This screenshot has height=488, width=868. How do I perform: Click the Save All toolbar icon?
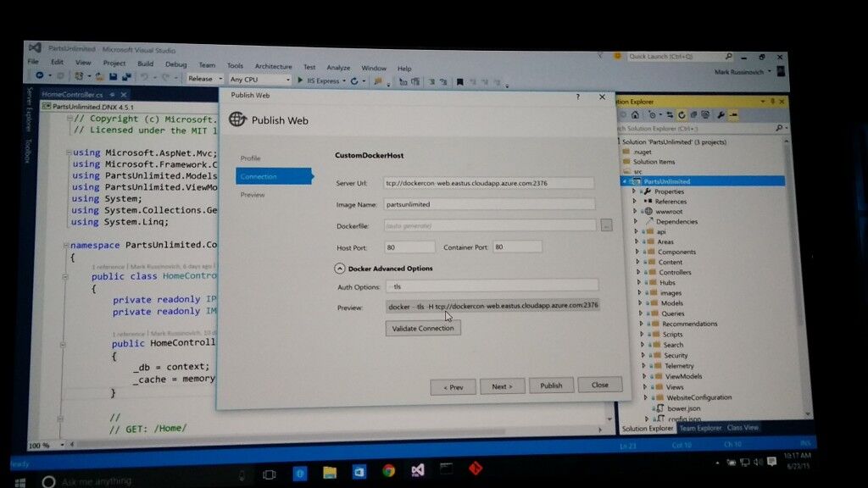click(x=126, y=77)
